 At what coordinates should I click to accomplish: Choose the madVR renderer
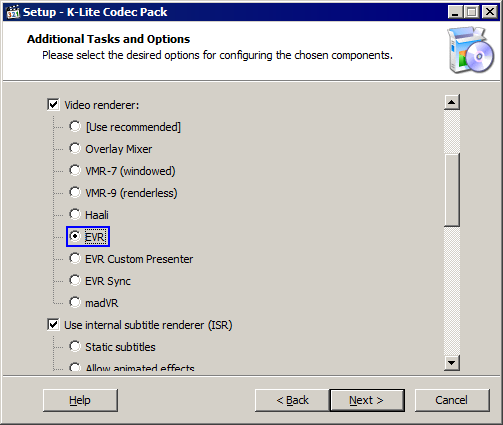click(x=75, y=303)
